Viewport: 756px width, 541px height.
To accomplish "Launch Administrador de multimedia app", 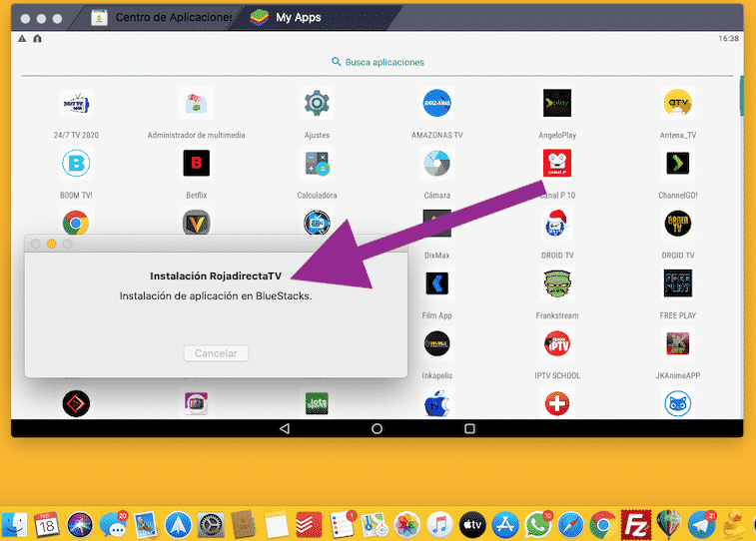I will coord(196,104).
